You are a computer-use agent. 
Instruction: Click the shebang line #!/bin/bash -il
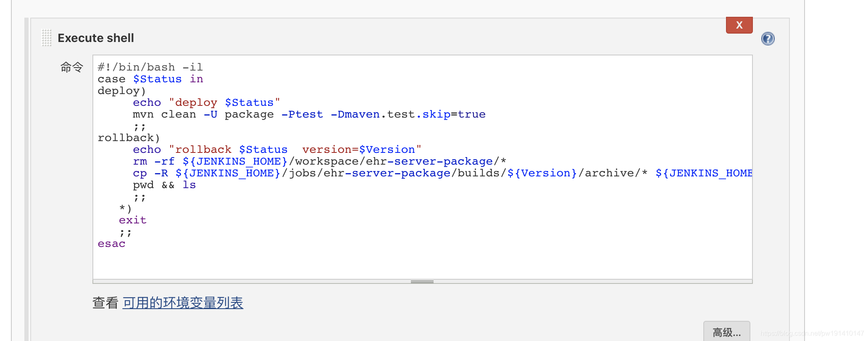tap(150, 67)
